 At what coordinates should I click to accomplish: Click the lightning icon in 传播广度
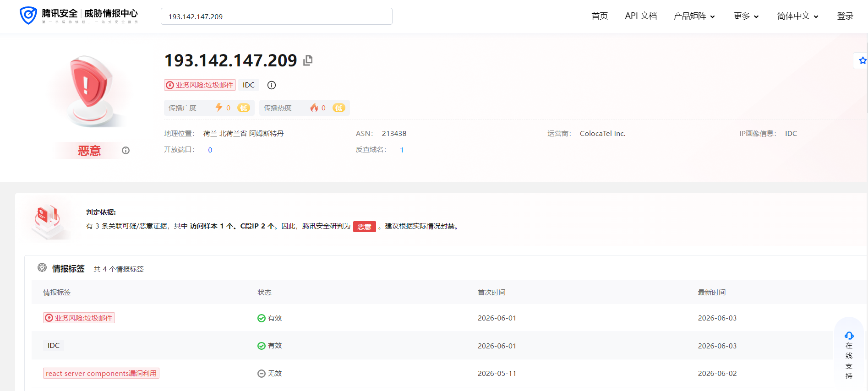(218, 108)
